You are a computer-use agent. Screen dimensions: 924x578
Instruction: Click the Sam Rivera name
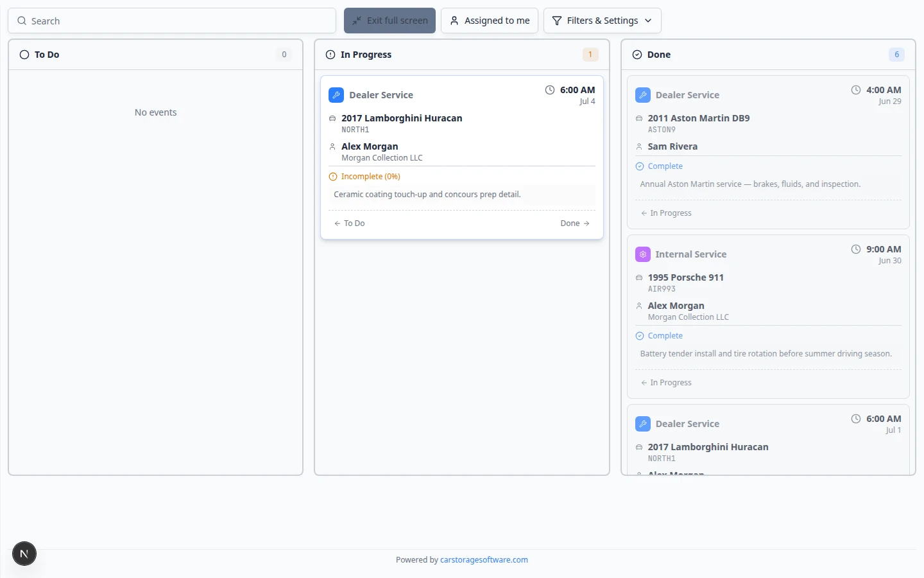(x=672, y=146)
